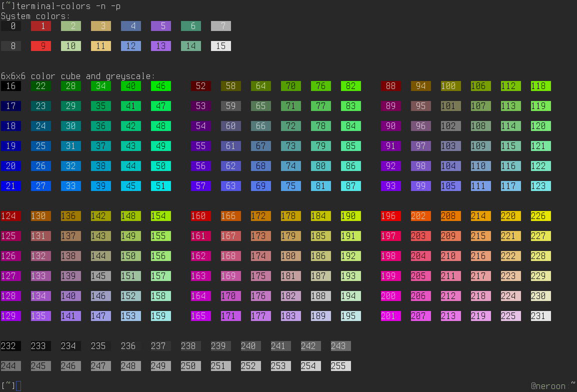577x392 pixels.
Task: Choose the violet swatch labeled 93
Action: [x=390, y=186]
